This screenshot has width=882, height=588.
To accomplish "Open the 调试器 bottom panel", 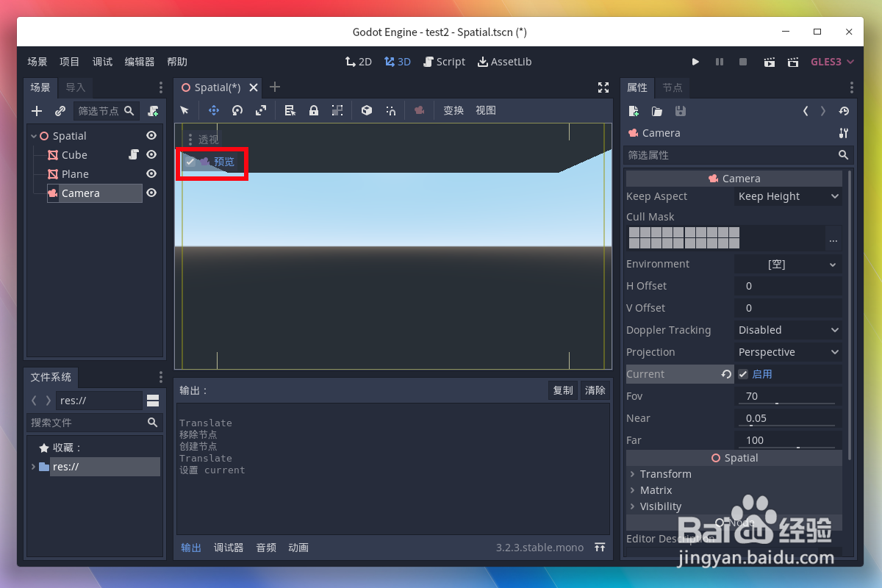I will pyautogui.click(x=229, y=548).
